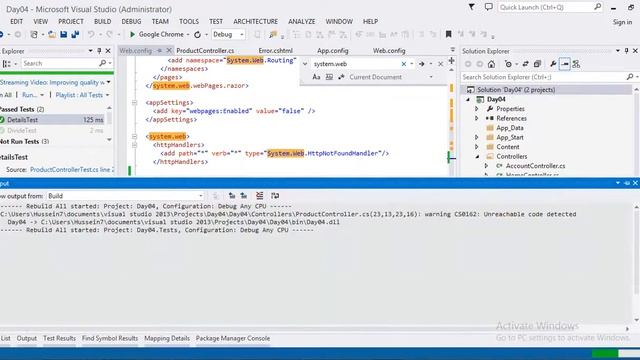The width and height of the screenshot is (640, 360).
Task: Click the Open File folder icon
Action: 51,35
